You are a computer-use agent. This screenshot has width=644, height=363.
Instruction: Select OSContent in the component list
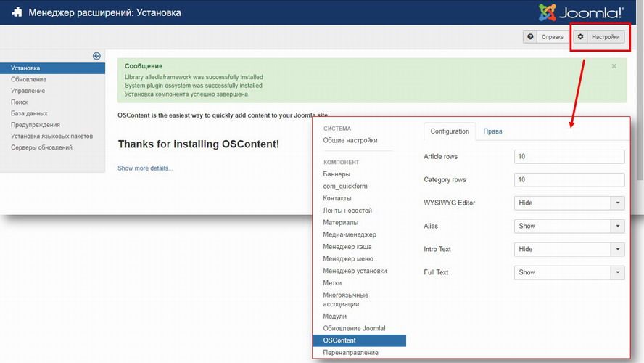click(x=360, y=340)
